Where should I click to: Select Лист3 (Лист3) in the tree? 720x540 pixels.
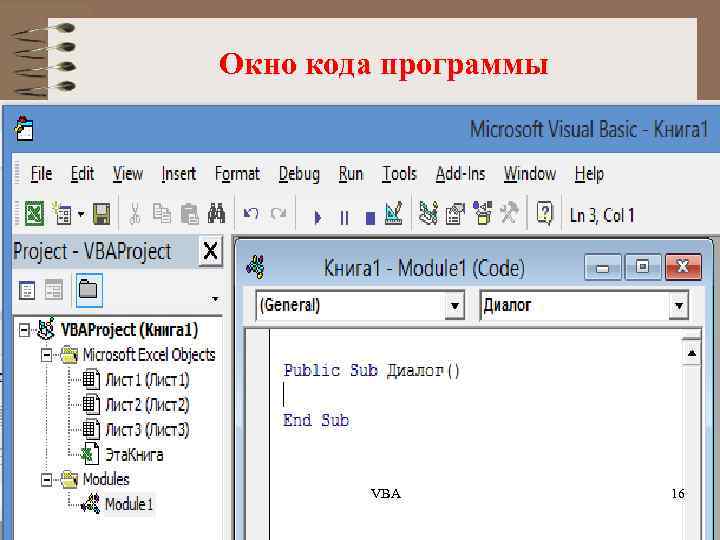pyautogui.click(x=147, y=430)
